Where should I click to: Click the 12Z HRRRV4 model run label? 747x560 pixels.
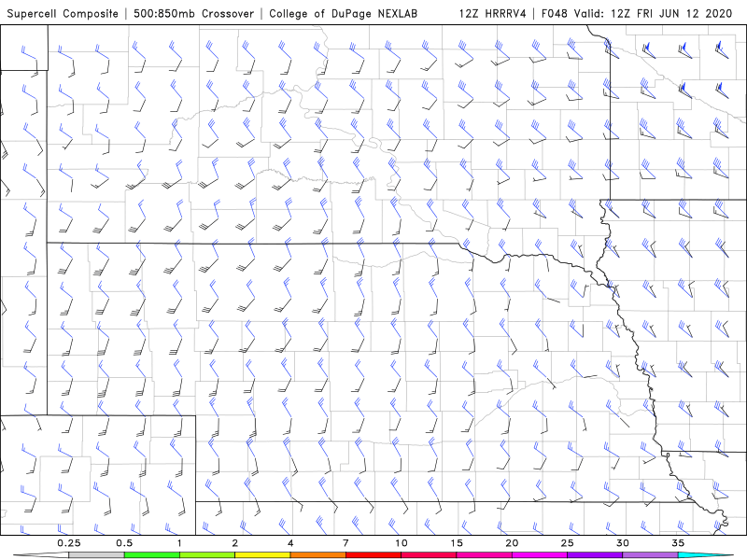492,13
